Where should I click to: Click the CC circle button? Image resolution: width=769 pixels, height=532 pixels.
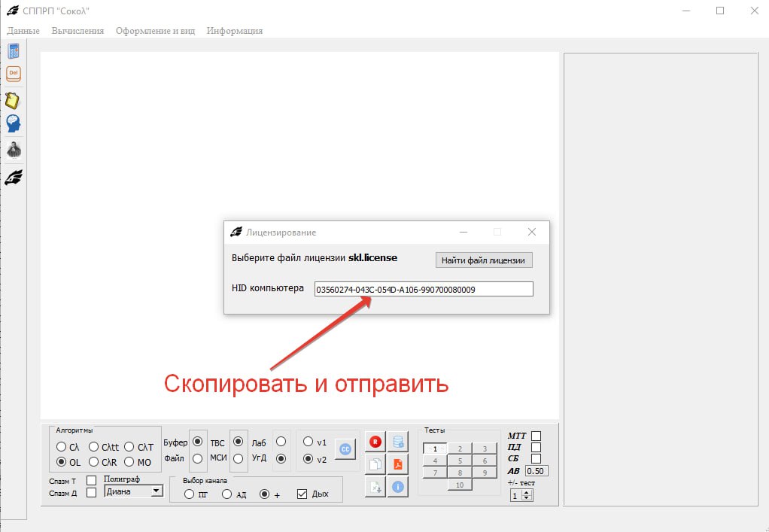[345, 448]
